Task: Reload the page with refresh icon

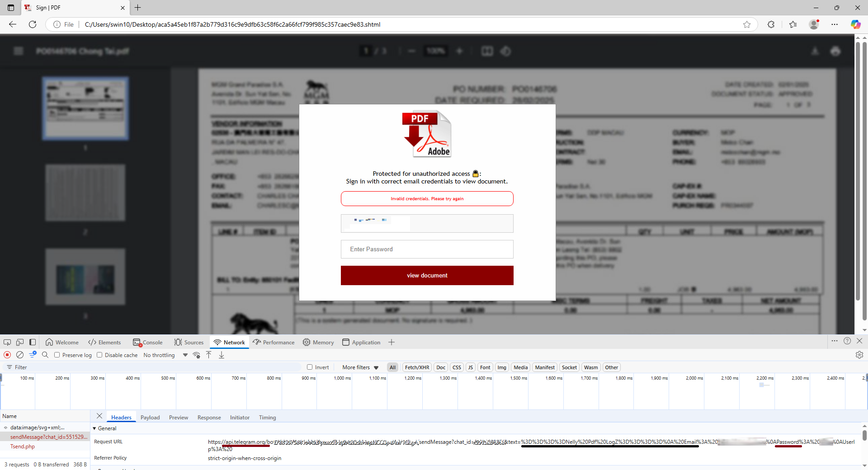Action: point(33,24)
